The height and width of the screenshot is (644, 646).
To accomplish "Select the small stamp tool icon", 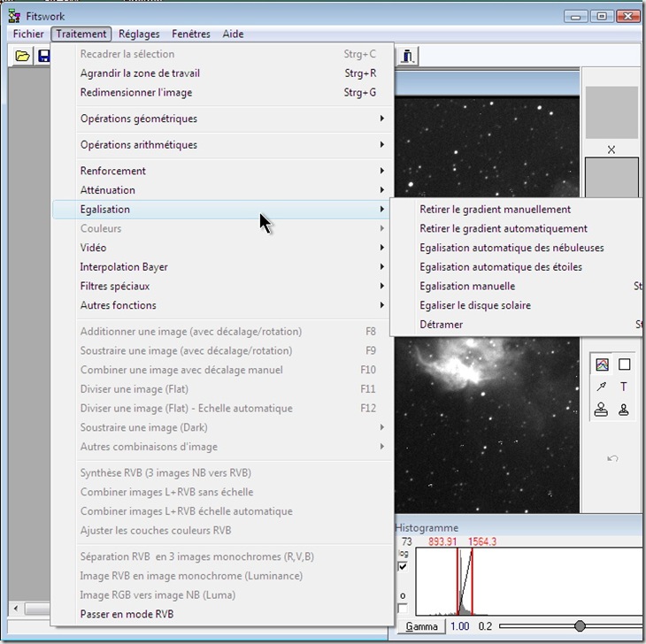I will pyautogui.click(x=623, y=410).
